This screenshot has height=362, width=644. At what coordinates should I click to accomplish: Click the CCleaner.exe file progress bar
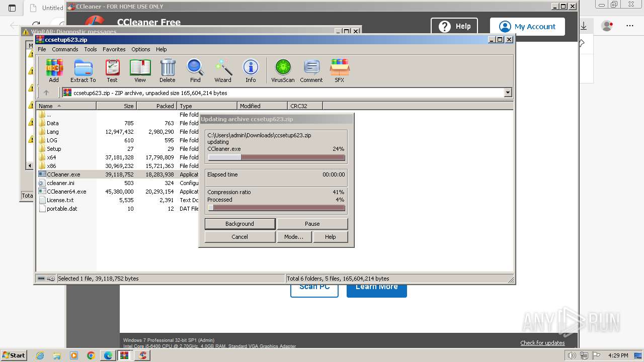[x=276, y=157]
